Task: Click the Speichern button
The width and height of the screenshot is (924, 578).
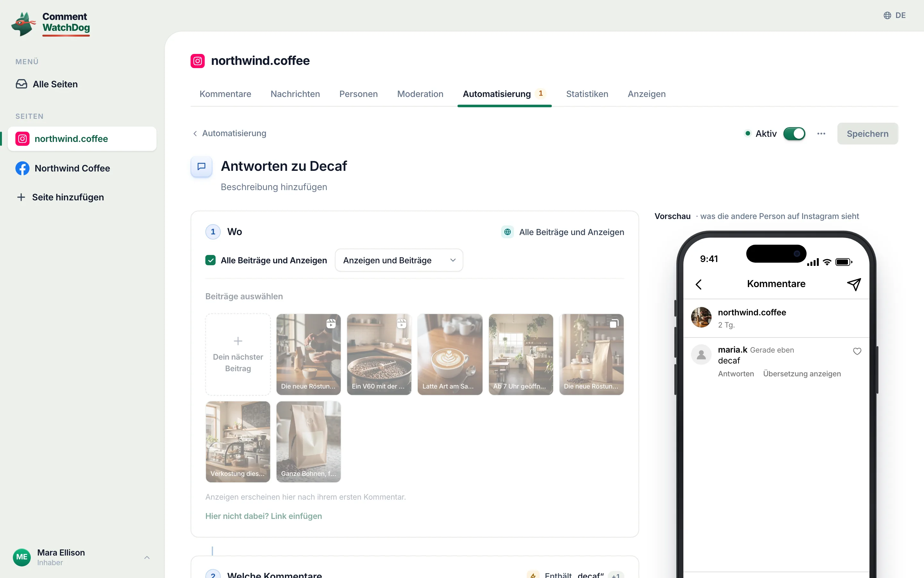Action: [868, 134]
